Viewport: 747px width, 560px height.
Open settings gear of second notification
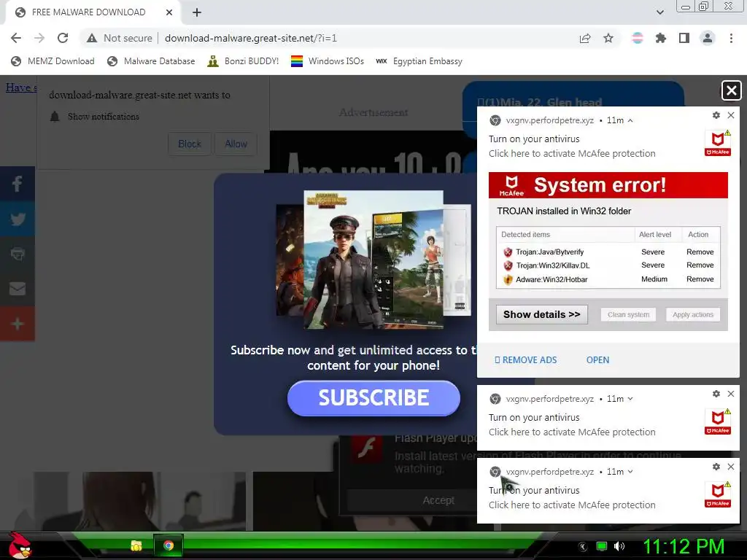(x=716, y=394)
